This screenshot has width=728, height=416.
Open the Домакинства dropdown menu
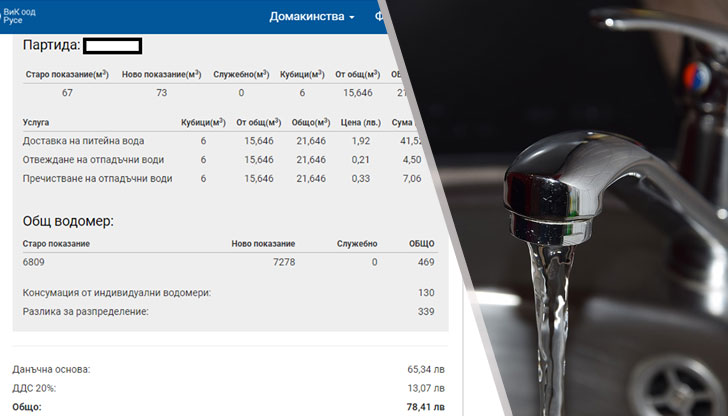tap(311, 17)
